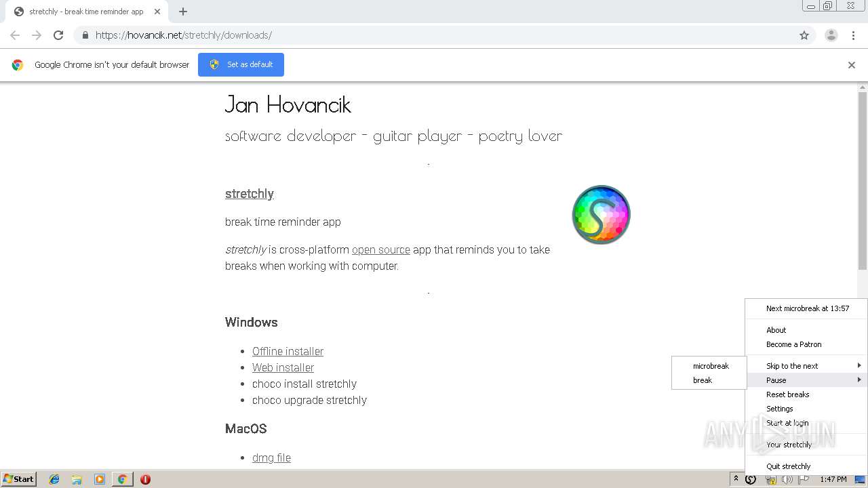Click the 'break time reminder app' text
Viewport: 868px width, 488px height.
tap(283, 222)
